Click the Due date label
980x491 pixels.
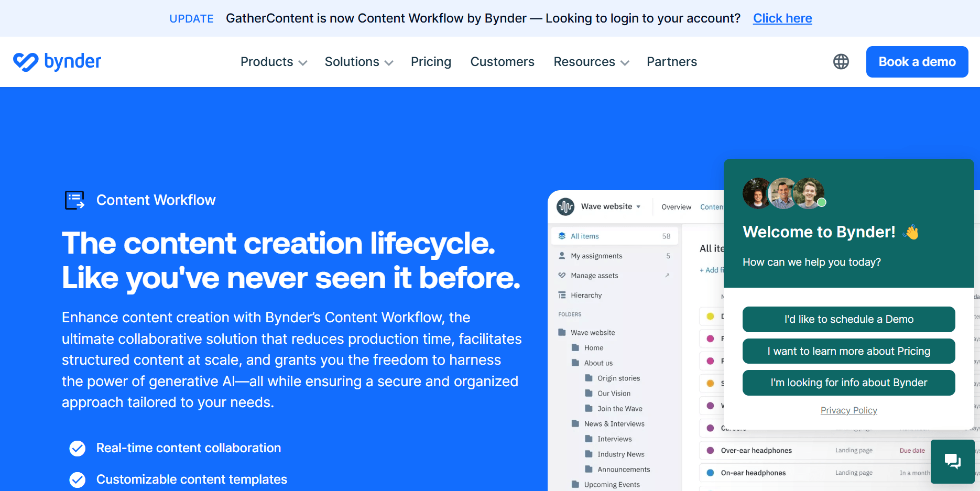[x=912, y=451]
